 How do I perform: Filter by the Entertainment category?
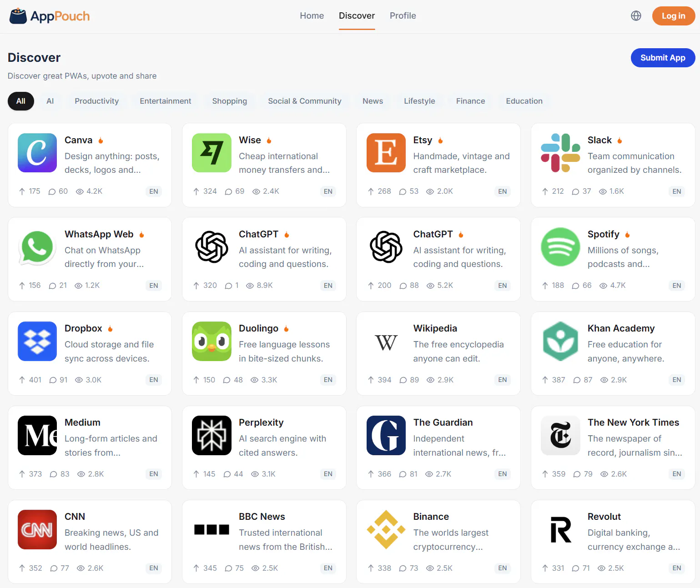point(166,101)
